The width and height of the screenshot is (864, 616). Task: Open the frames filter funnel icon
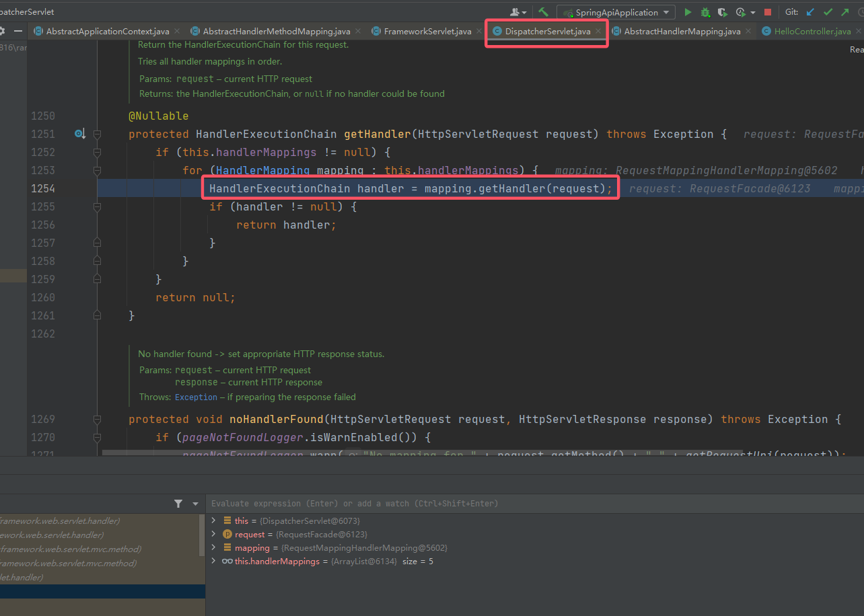178,504
